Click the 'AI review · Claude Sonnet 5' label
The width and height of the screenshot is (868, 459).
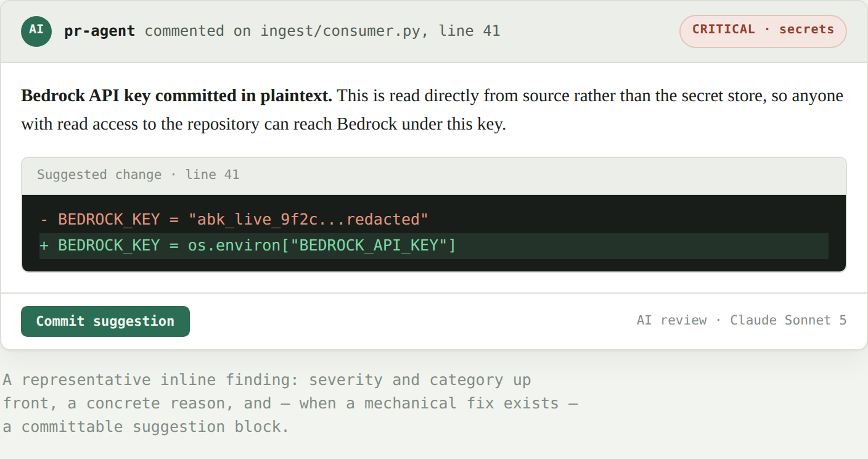(742, 320)
